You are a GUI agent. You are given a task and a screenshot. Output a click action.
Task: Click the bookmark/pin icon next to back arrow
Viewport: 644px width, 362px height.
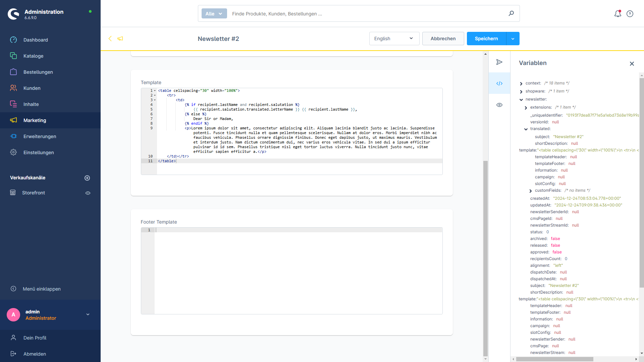[120, 39]
